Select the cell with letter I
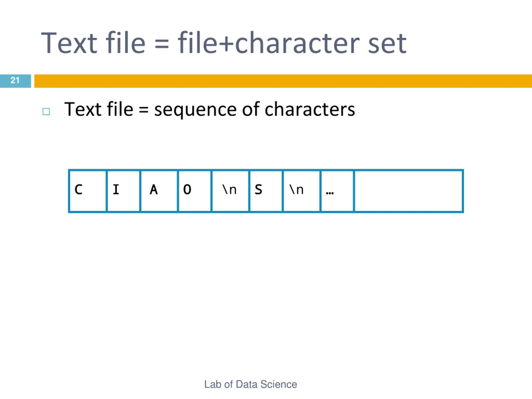The height and width of the screenshot is (399, 532). coord(123,191)
